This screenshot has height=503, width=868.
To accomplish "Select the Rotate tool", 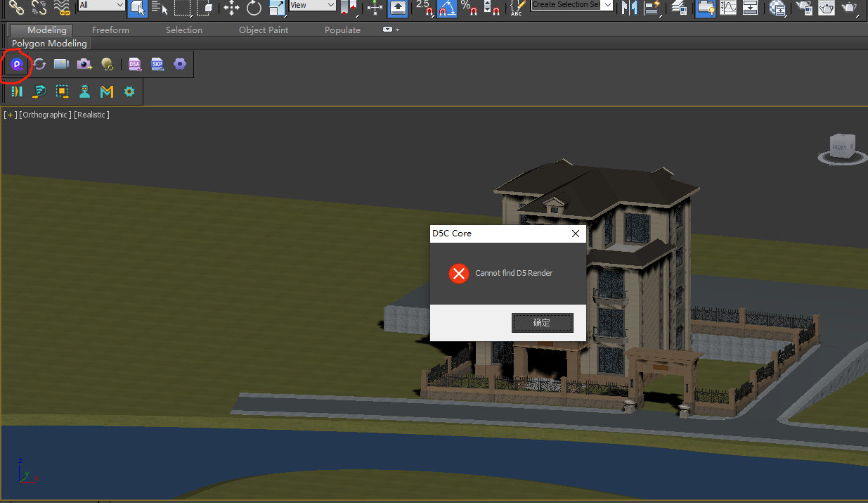I will (x=254, y=8).
